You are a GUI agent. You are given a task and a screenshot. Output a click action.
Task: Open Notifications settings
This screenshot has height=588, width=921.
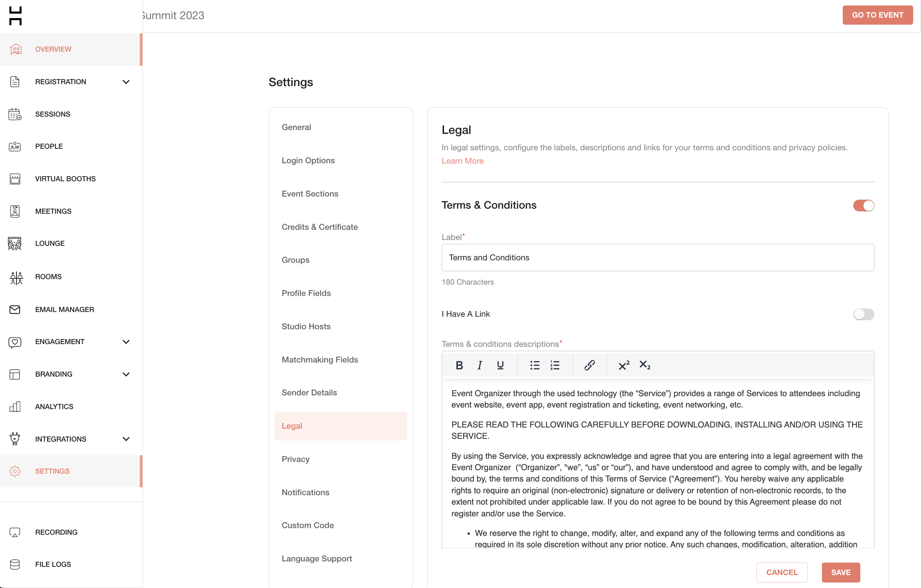point(340,492)
